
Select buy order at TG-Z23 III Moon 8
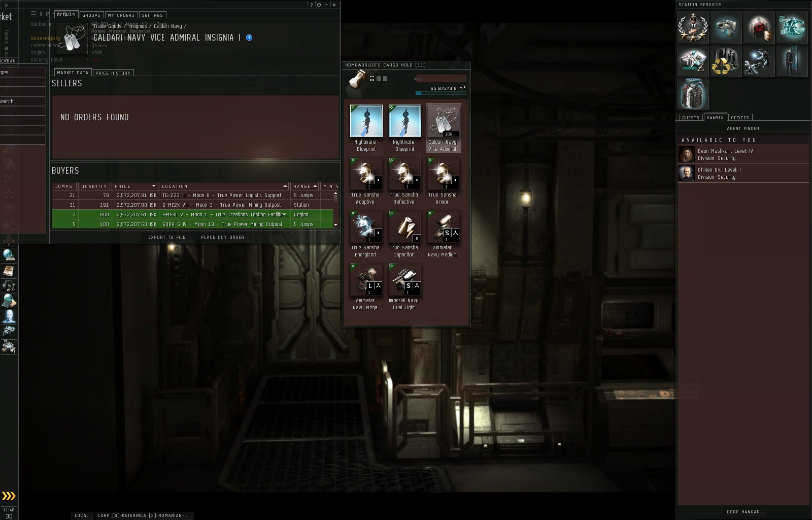click(192, 196)
